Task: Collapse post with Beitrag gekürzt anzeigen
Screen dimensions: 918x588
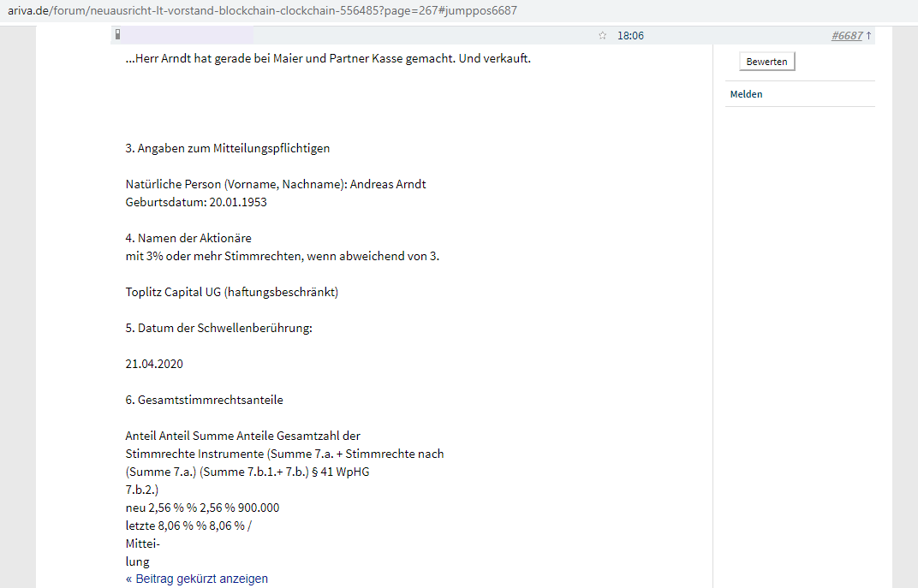Action: point(197,579)
